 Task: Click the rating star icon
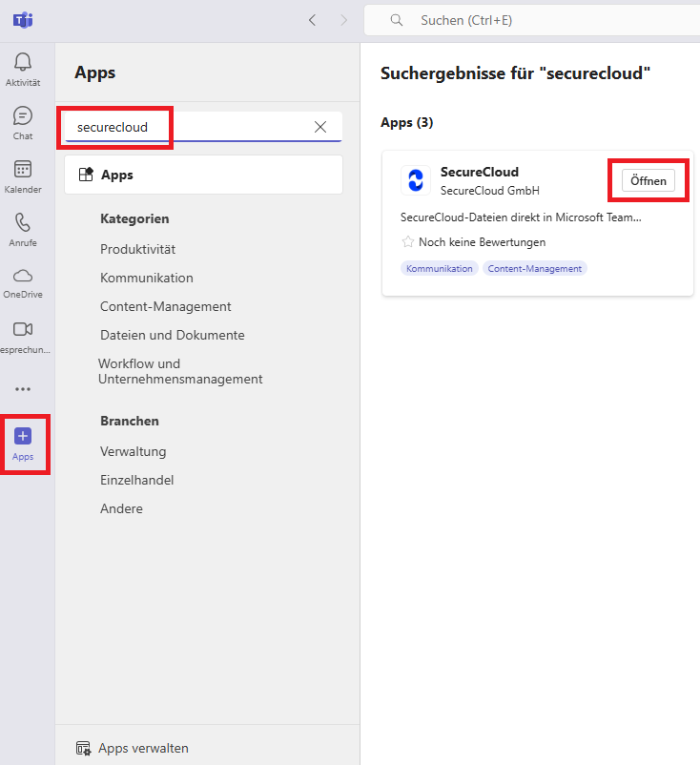408,242
